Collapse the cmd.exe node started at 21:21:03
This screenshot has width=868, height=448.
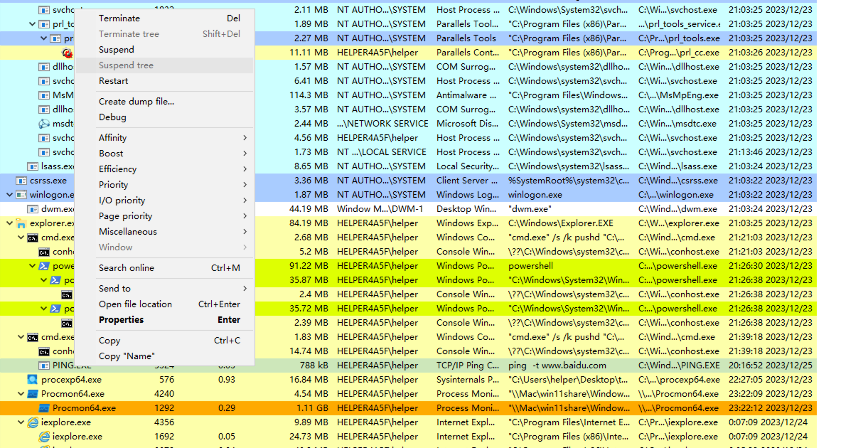[21, 237]
